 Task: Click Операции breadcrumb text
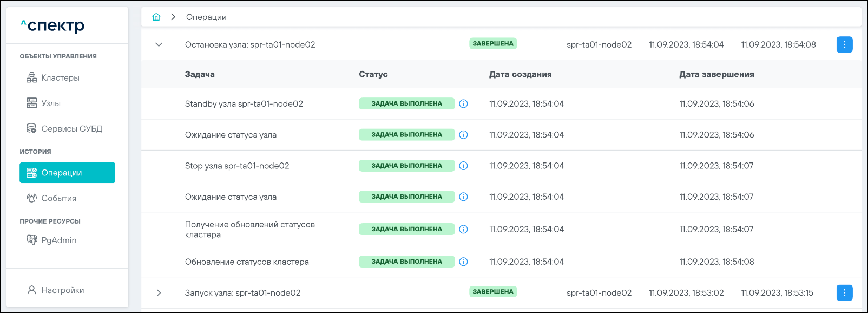[x=206, y=17]
